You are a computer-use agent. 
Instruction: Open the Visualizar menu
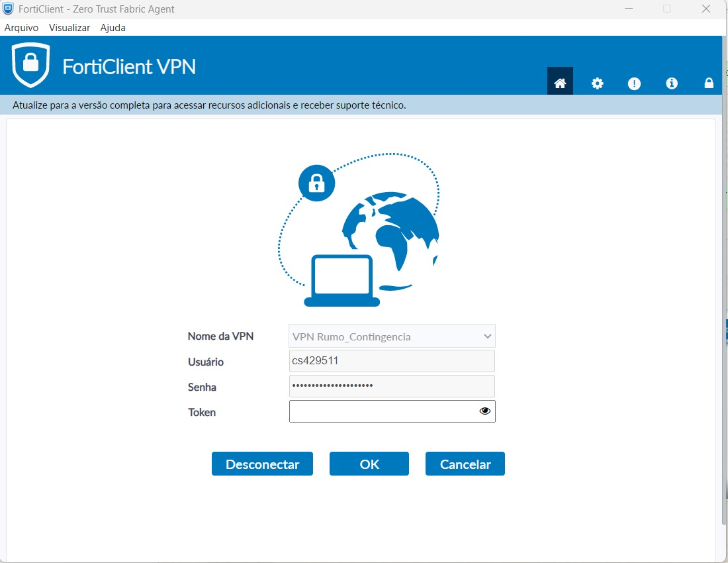point(69,27)
